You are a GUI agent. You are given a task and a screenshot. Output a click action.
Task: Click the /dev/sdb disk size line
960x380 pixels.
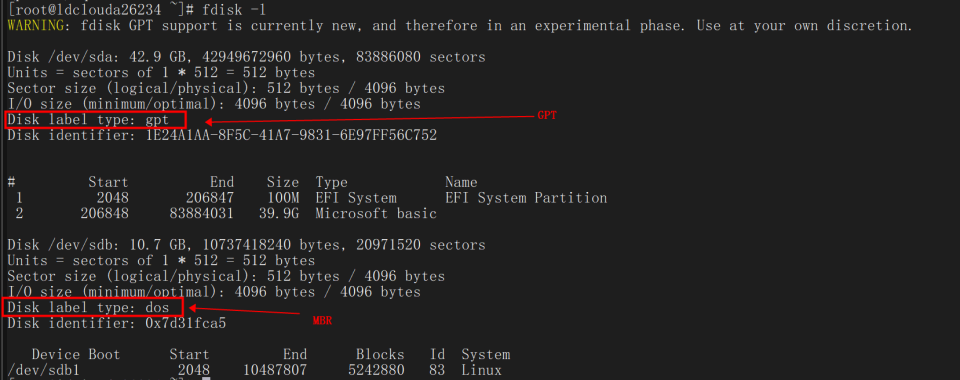tap(246, 245)
